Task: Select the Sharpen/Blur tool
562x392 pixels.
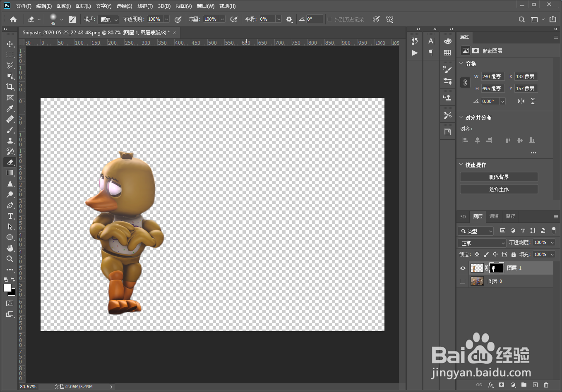Action: [10, 184]
